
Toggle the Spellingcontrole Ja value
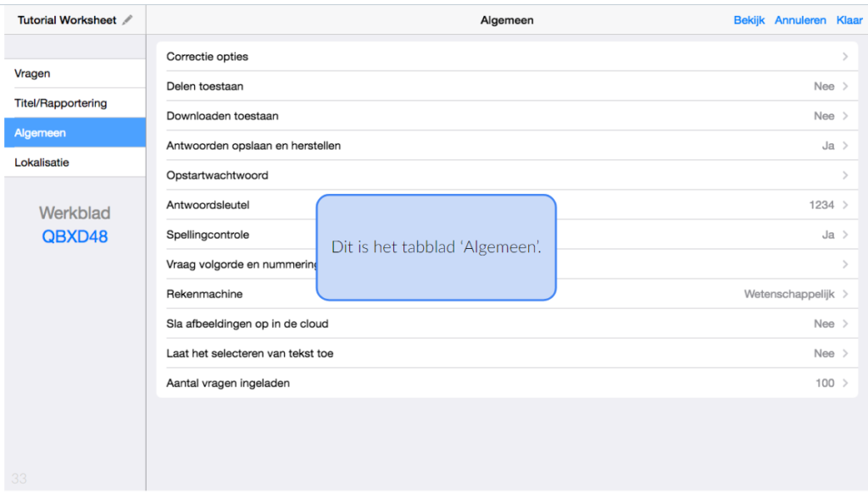coord(828,235)
